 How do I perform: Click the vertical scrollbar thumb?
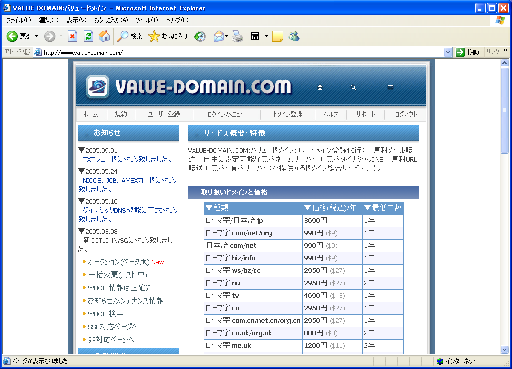[x=505, y=110]
